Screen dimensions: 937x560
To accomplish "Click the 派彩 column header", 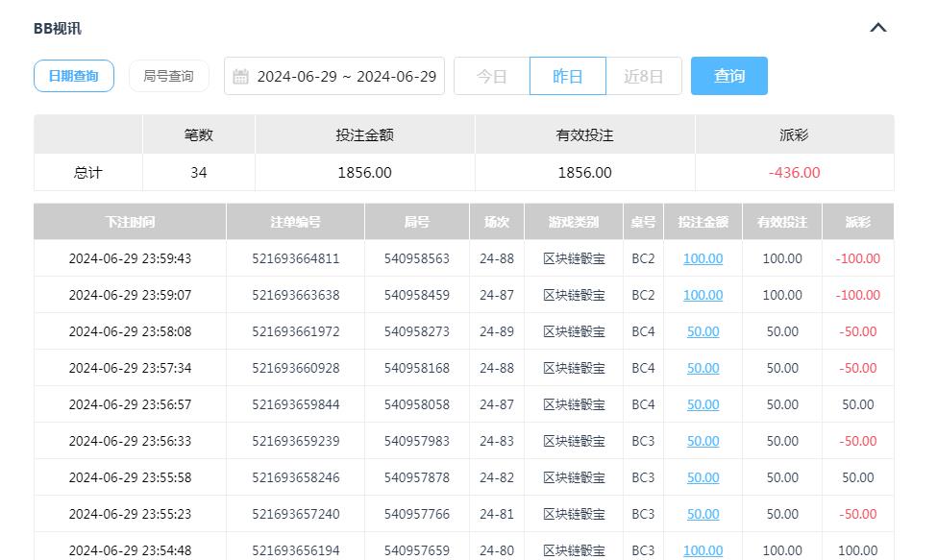I will (856, 222).
